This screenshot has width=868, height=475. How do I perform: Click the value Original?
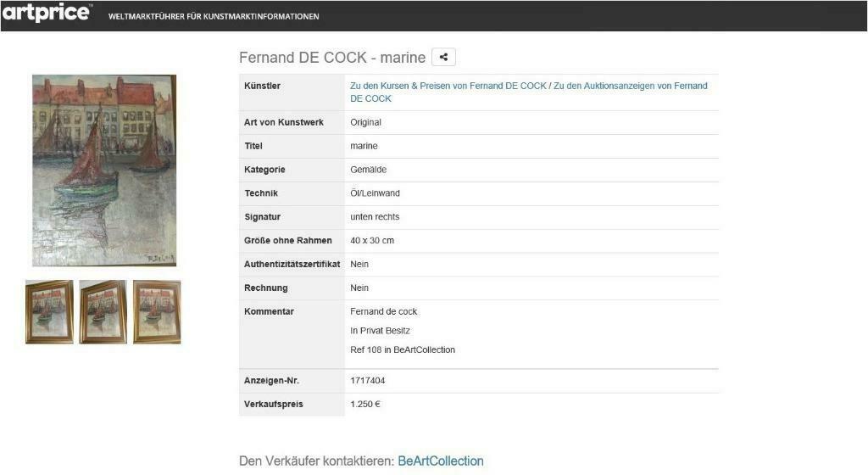click(x=365, y=122)
